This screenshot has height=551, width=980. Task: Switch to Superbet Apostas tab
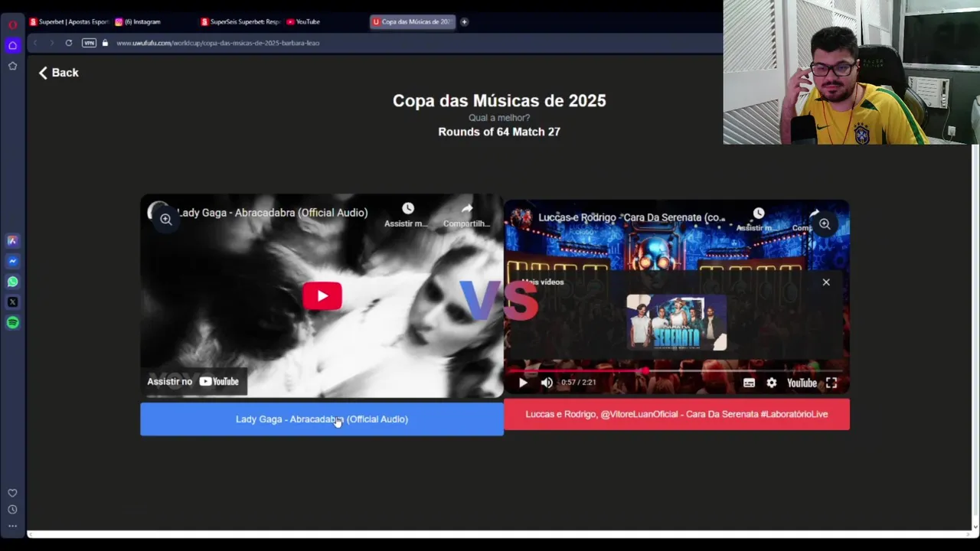(69, 21)
